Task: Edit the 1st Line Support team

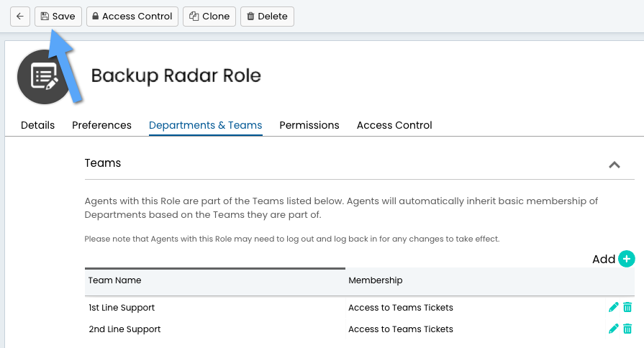Action: tap(614, 307)
